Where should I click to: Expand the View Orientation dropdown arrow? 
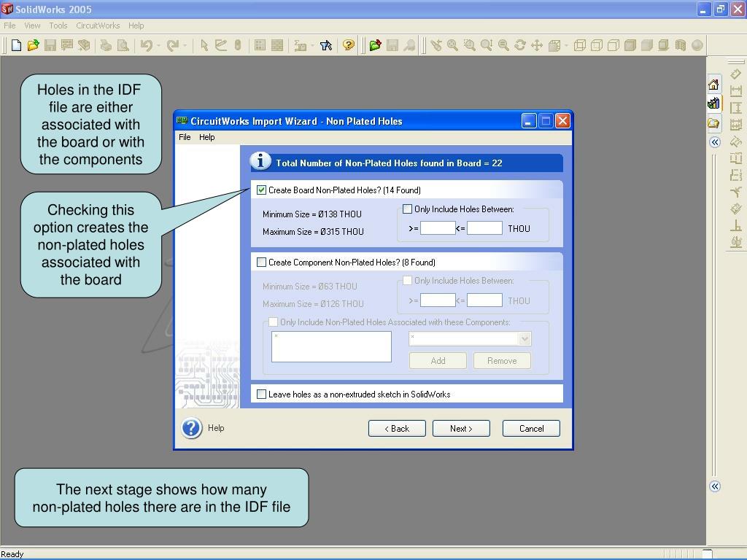[566, 46]
